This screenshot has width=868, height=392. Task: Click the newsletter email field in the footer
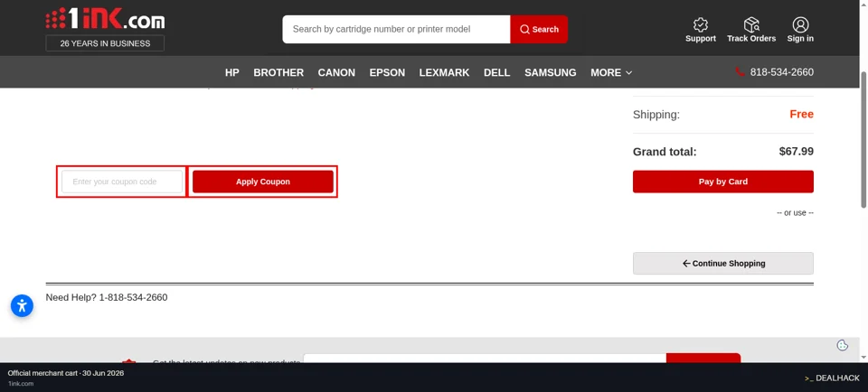point(485,359)
